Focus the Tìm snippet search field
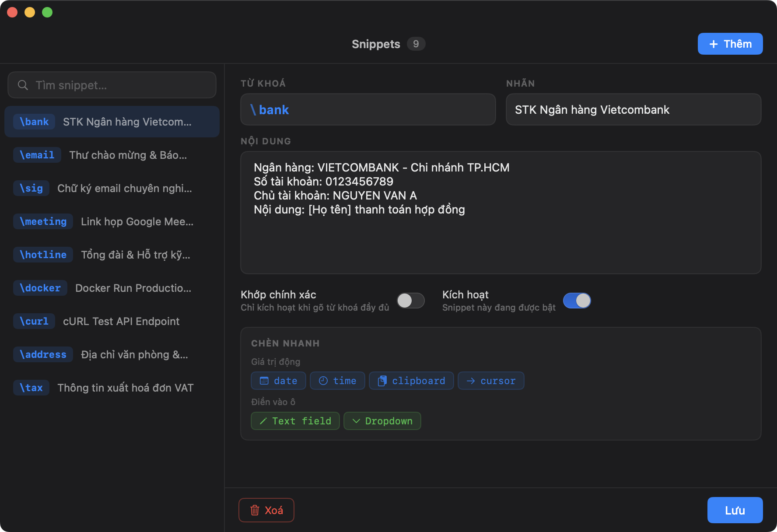777x532 pixels. pyautogui.click(x=112, y=85)
